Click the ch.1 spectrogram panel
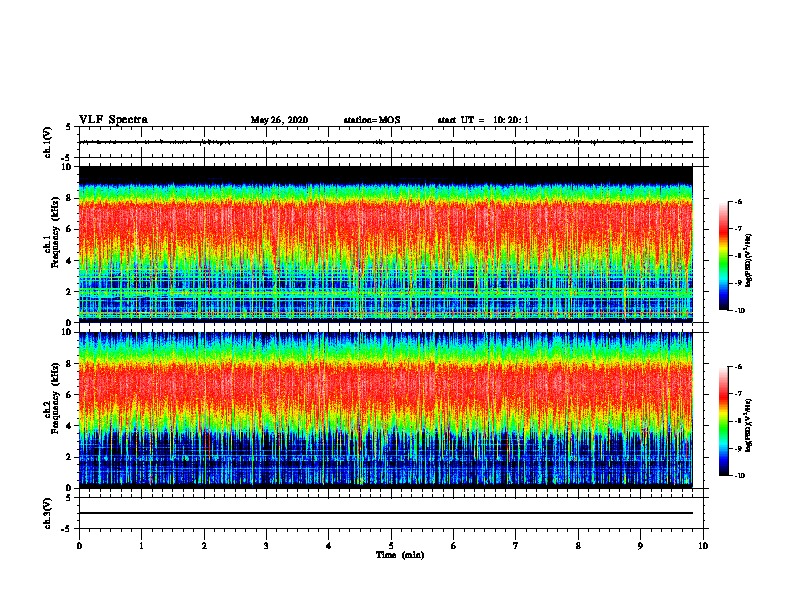The width and height of the screenshot is (792, 612). (386, 244)
